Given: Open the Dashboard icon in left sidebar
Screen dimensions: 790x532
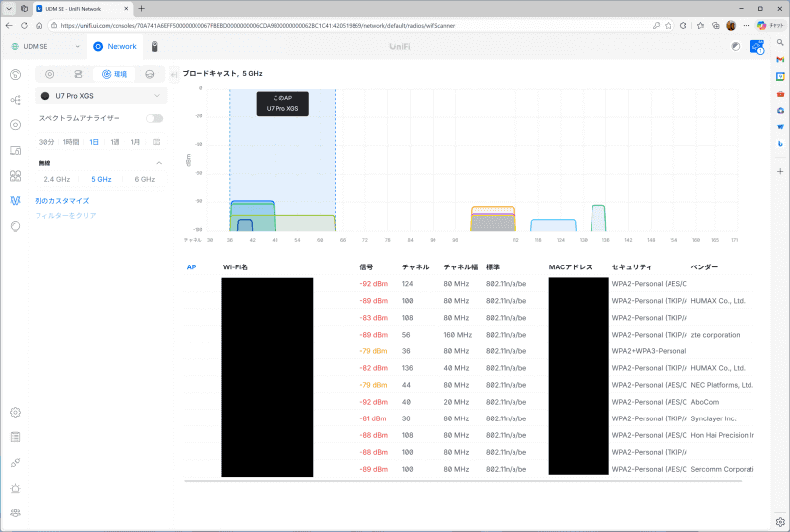Looking at the screenshot, I should pos(16,75).
